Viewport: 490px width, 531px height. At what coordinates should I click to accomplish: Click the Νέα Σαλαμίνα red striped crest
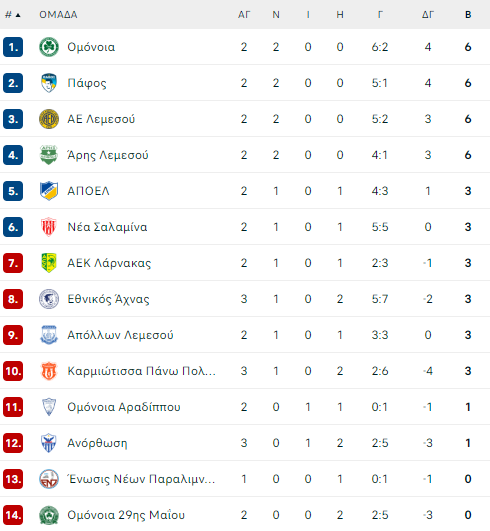tap(49, 227)
